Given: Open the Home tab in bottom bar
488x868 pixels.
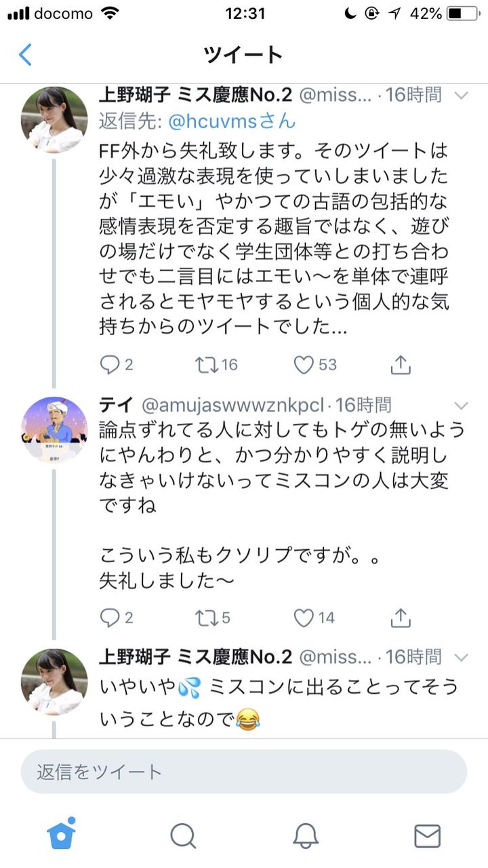Looking at the screenshot, I should [x=61, y=833].
